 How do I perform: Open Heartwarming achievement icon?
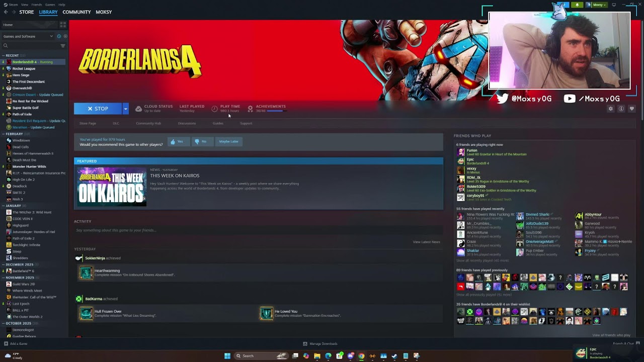(x=86, y=273)
